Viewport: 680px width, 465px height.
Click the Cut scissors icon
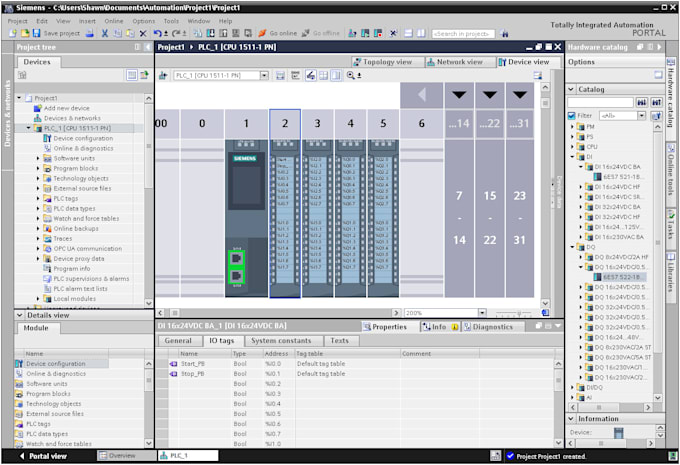pos(105,33)
